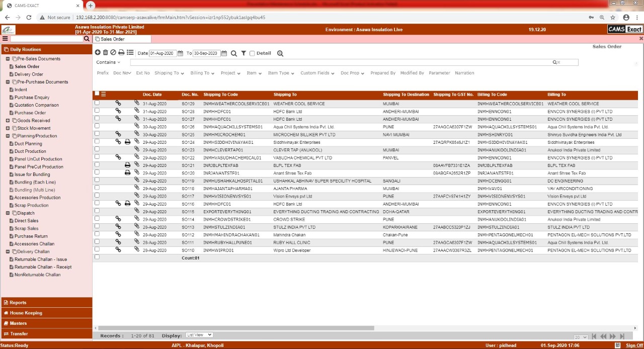644x349 pixels.
Task: Expand the Stock Movement tree node
Action: click(x=8, y=128)
